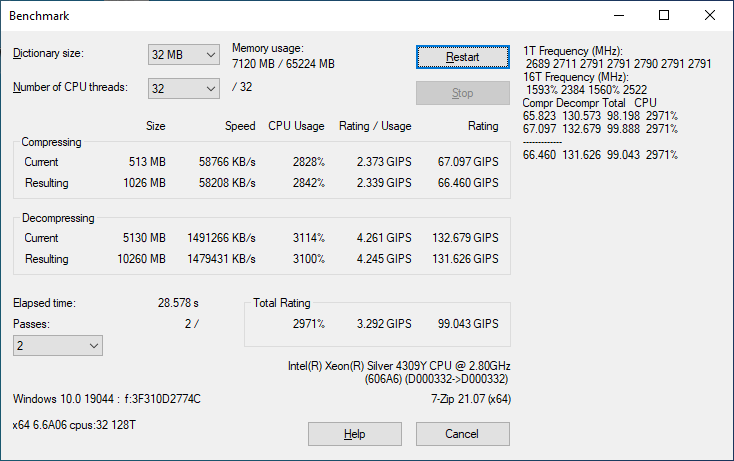Click the greyed-out Stop button

(462, 93)
